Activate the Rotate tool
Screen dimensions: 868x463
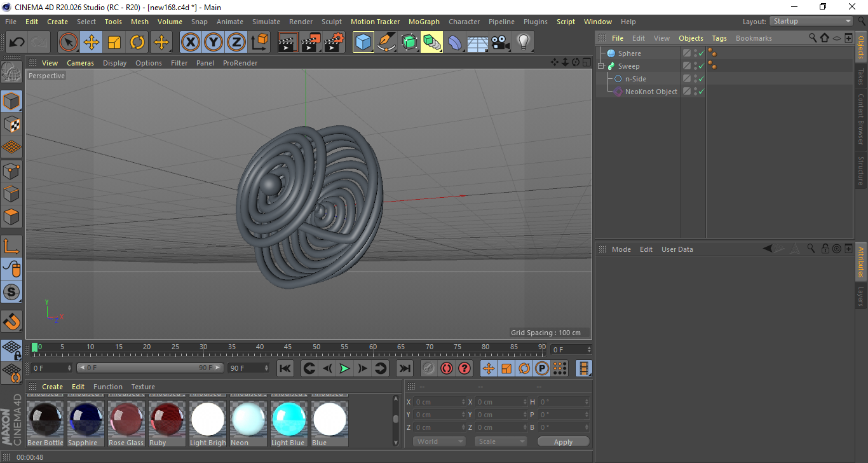137,43
